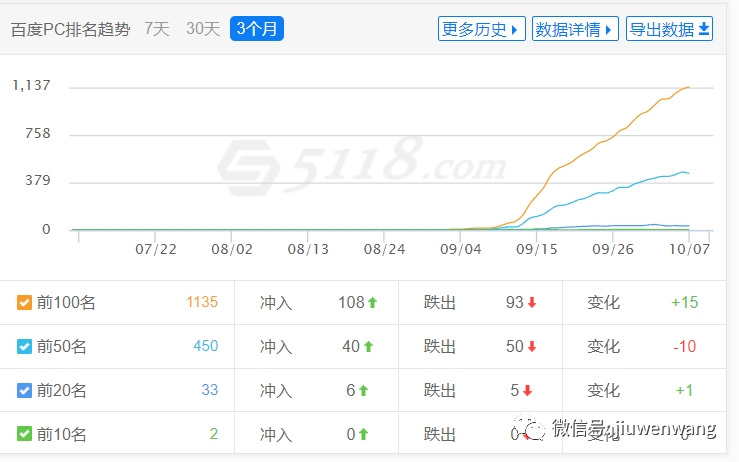Image resolution: width=739 pixels, height=462 pixels.
Task: Click the 10/07 date label on chart axis
Action: [x=689, y=249]
